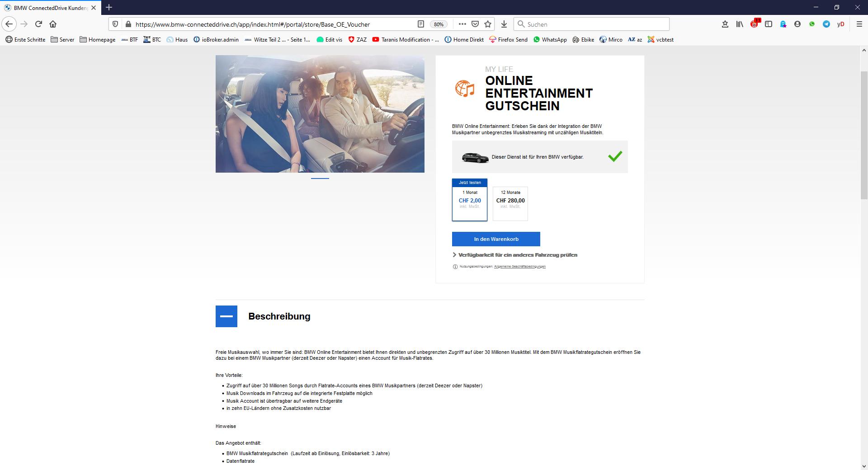Bookmark this page with the star
868x470 pixels.
coord(488,24)
